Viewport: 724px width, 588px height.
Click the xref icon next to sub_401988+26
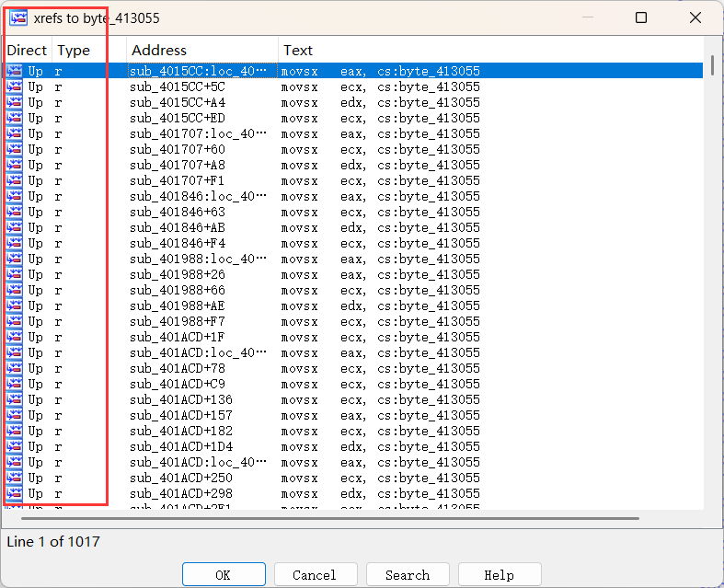point(15,274)
